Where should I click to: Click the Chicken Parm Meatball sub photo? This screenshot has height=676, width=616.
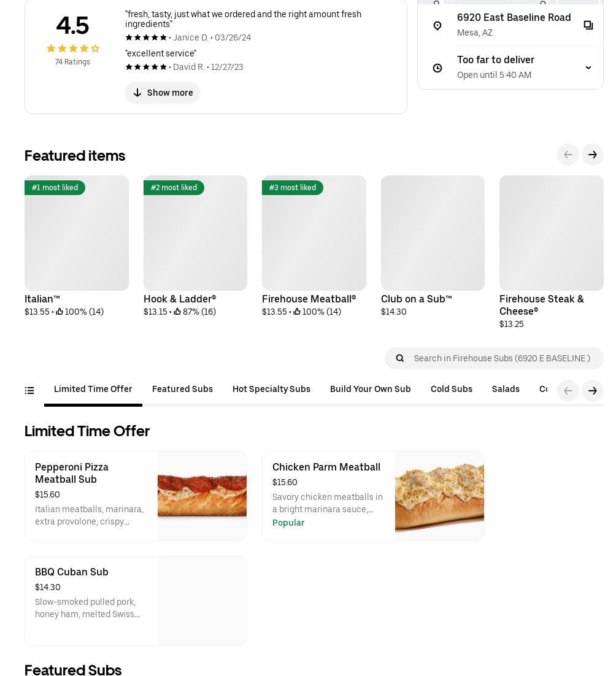[x=439, y=496]
